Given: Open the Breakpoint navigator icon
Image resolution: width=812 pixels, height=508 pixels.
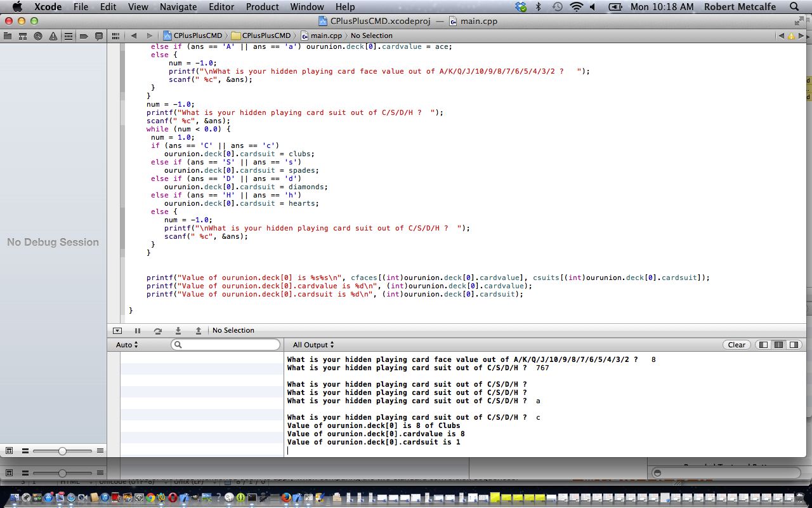Looking at the screenshot, I should click(84, 36).
